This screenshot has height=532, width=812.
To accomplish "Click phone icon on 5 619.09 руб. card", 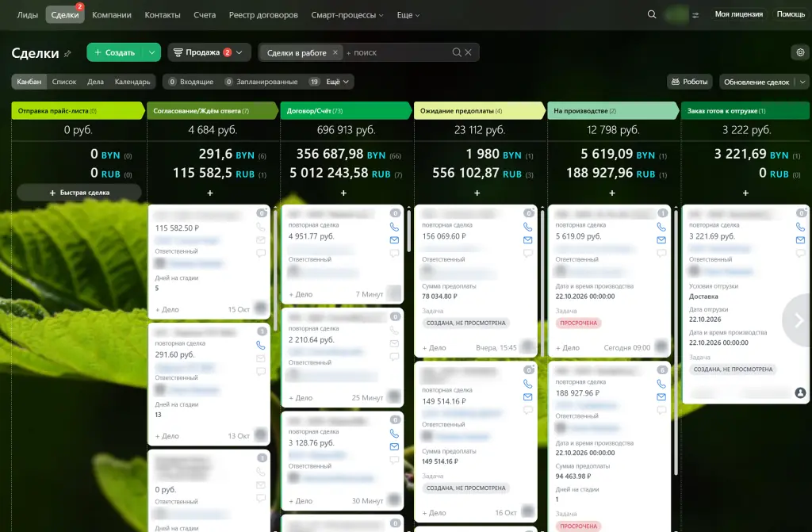I will point(661,227).
